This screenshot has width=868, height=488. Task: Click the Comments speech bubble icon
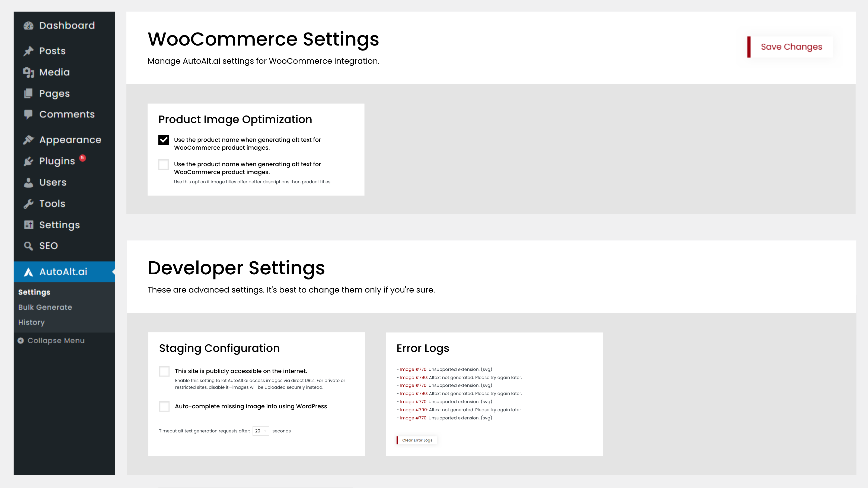coord(28,114)
